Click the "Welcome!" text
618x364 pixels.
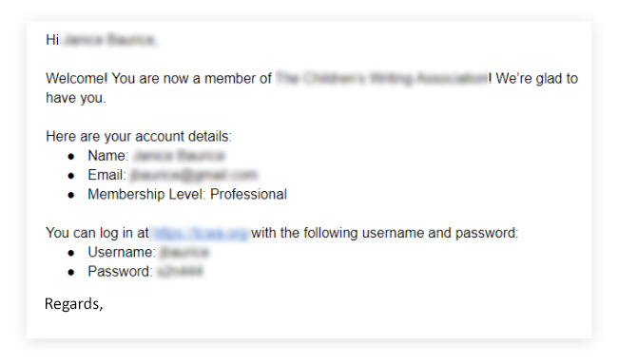coord(76,78)
